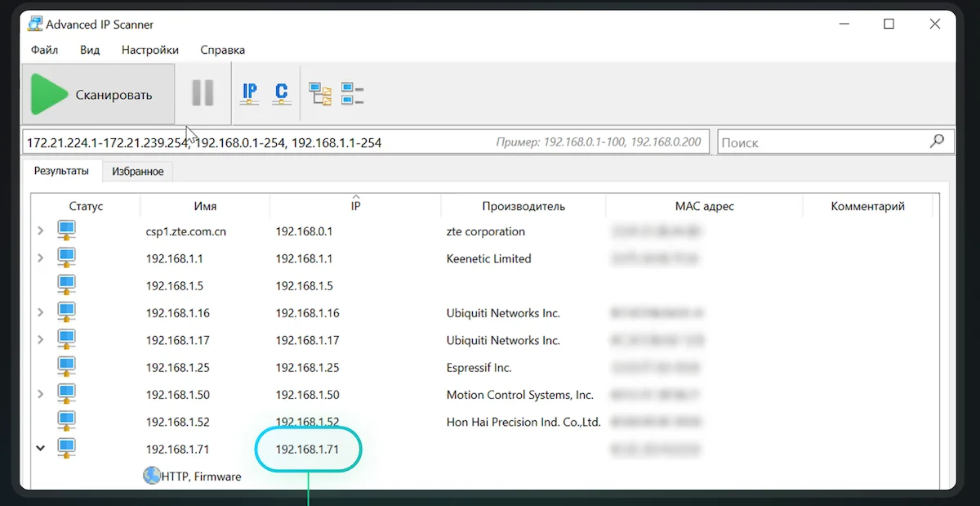Select the Keenetic Limited manufacturer cell

[488, 258]
